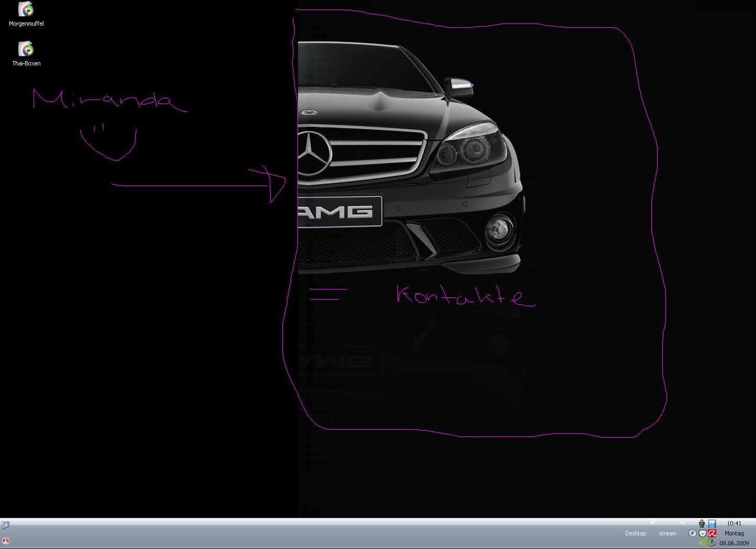Open the shield security tray icon
756x549 pixels.
coord(703,533)
